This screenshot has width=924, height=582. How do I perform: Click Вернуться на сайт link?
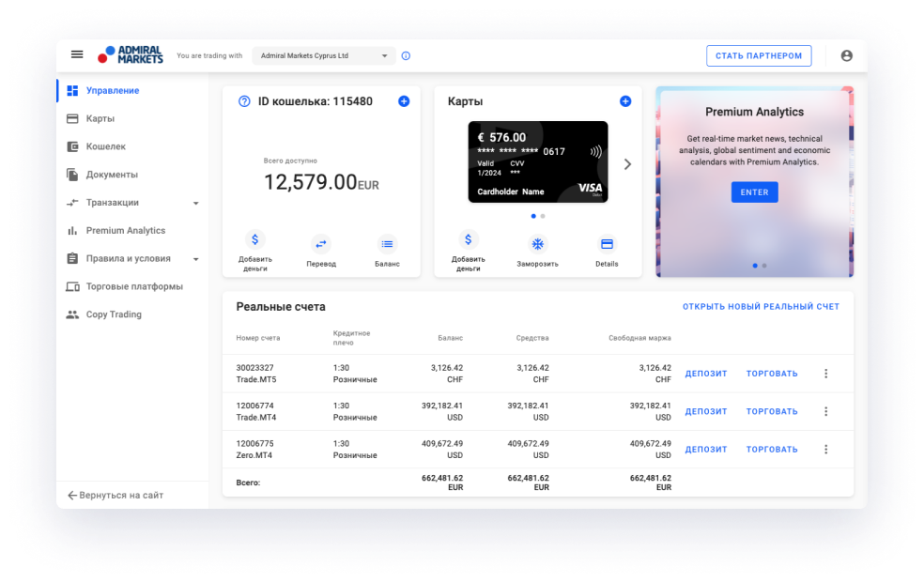[x=115, y=496]
